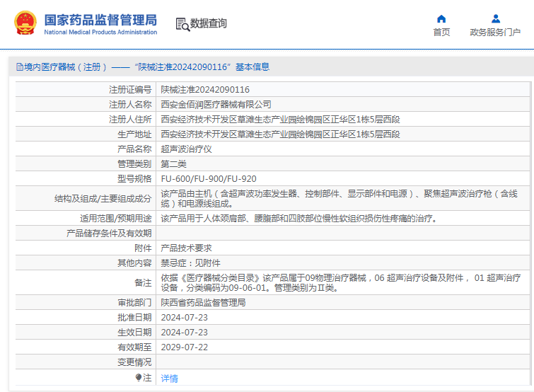Select registration number 陕械注准20242090116 value cell
534x392 pixels.
(205, 90)
